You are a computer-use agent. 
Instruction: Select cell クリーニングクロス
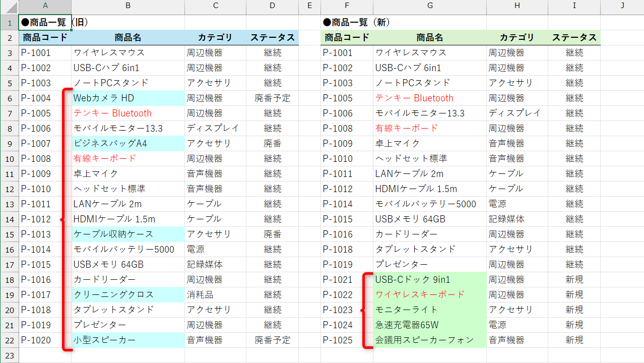[128, 295]
